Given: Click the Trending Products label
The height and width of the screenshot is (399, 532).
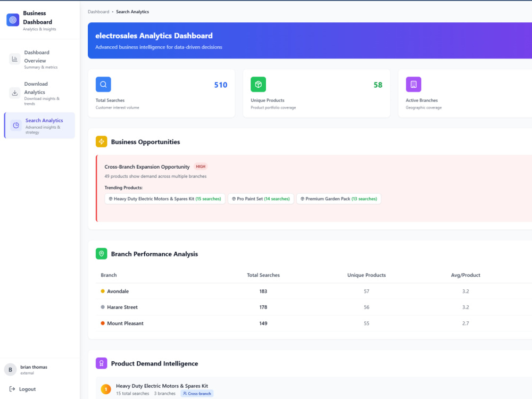Looking at the screenshot, I should pyautogui.click(x=123, y=188).
